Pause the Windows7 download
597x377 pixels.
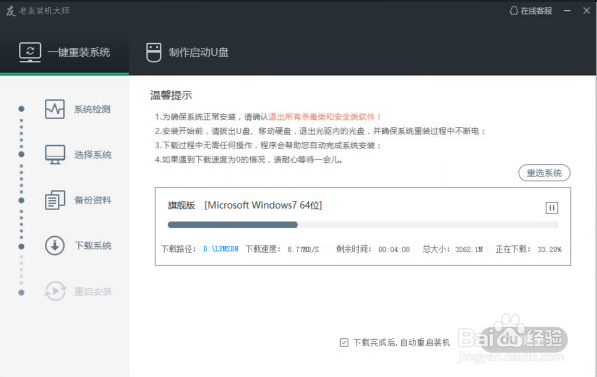[x=552, y=208]
